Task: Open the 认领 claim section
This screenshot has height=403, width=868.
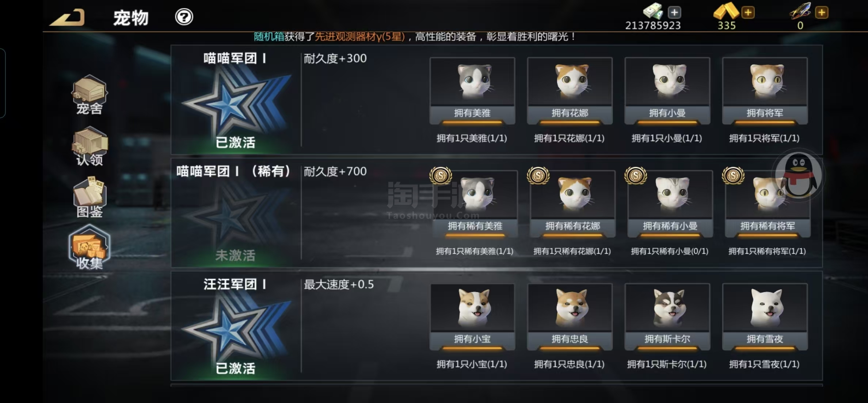Action: pos(90,146)
